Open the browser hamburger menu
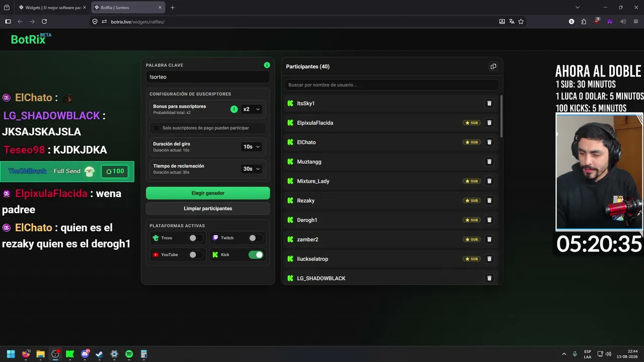Screen dimensions: 644x362 tap(636, 22)
